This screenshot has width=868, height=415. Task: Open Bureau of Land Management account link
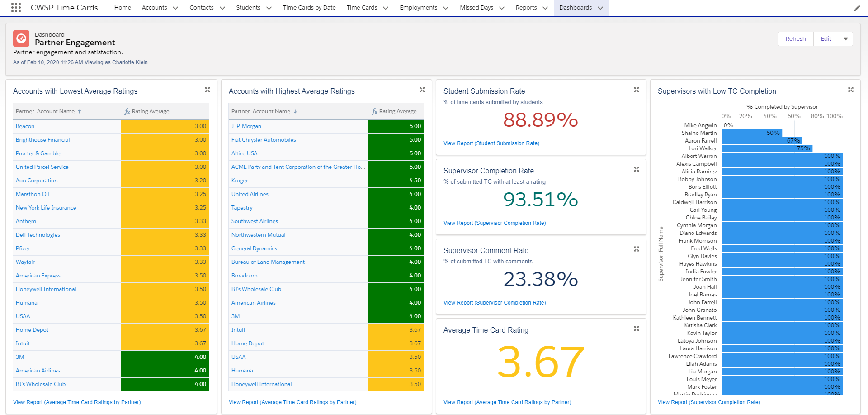coord(268,262)
